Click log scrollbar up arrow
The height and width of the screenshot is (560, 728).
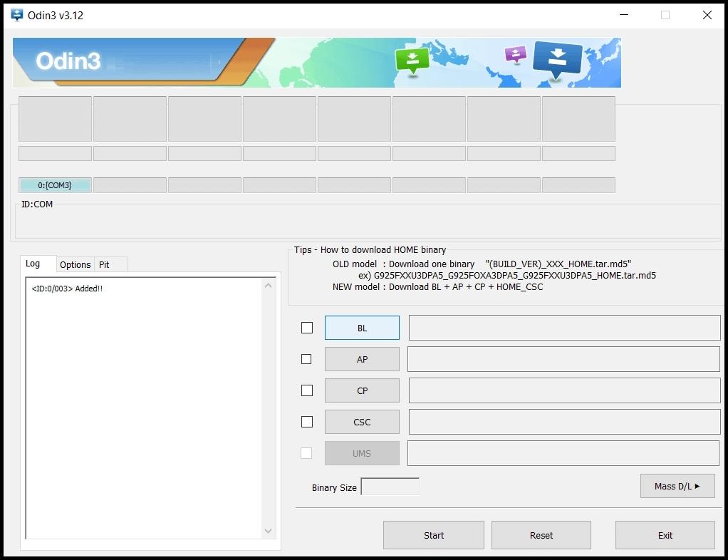point(268,286)
